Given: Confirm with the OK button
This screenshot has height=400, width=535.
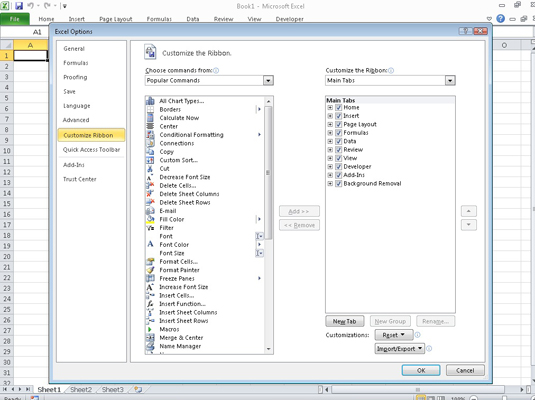Looking at the screenshot, I should [x=421, y=370].
